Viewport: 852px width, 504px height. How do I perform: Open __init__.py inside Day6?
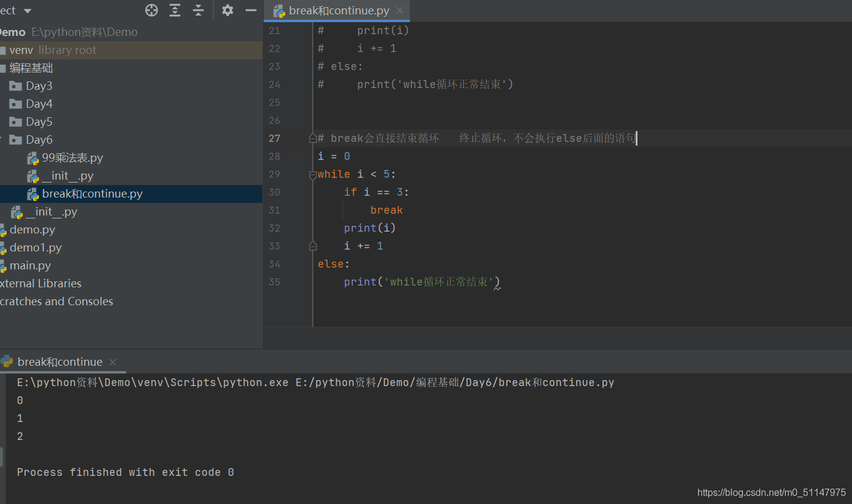tap(68, 176)
